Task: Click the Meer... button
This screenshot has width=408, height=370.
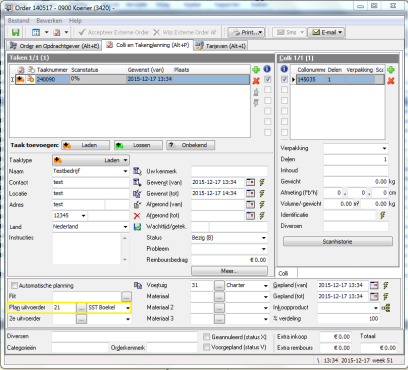Action: [229, 271]
